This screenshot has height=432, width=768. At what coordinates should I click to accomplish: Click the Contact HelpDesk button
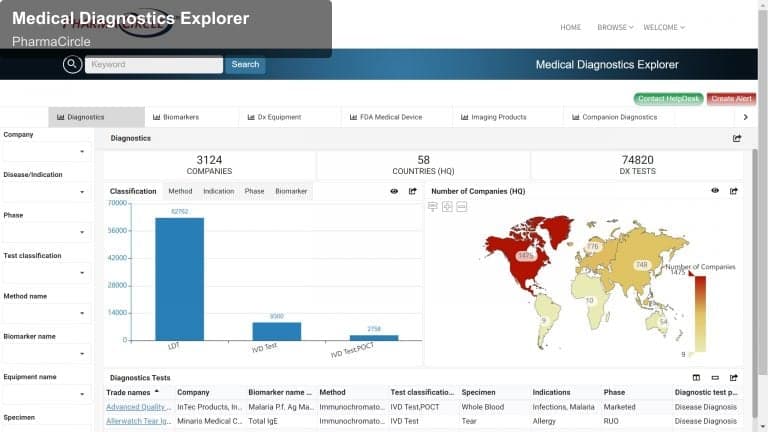[669, 99]
